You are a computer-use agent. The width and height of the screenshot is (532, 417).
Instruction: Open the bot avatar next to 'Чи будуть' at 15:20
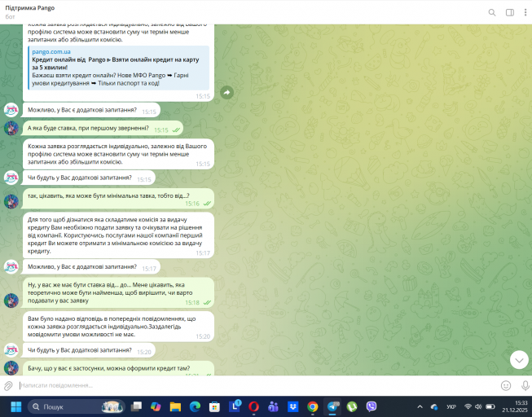pyautogui.click(x=11, y=350)
